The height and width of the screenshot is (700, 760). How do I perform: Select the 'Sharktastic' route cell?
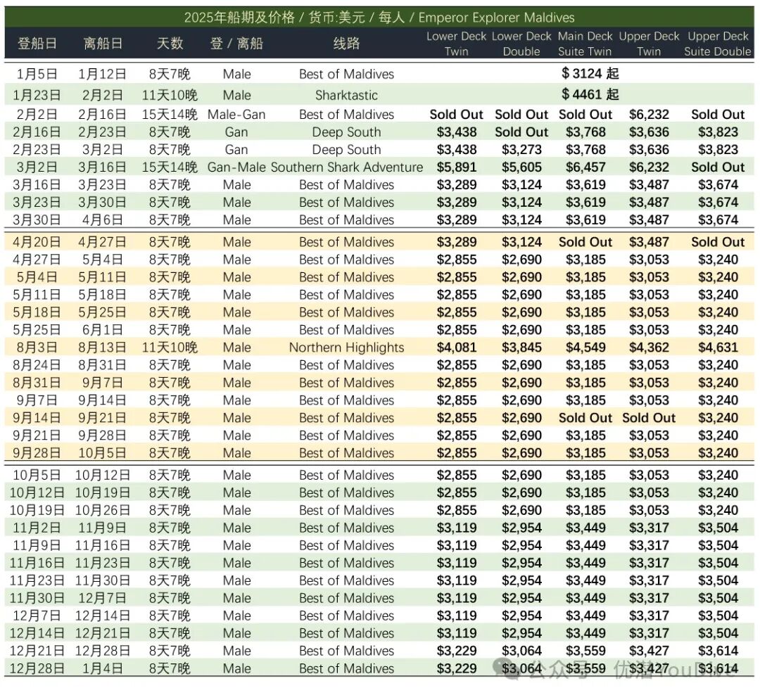point(346,95)
